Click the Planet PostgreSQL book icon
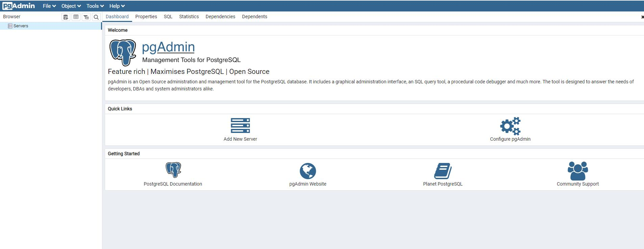The height and width of the screenshot is (249, 644). pyautogui.click(x=443, y=171)
